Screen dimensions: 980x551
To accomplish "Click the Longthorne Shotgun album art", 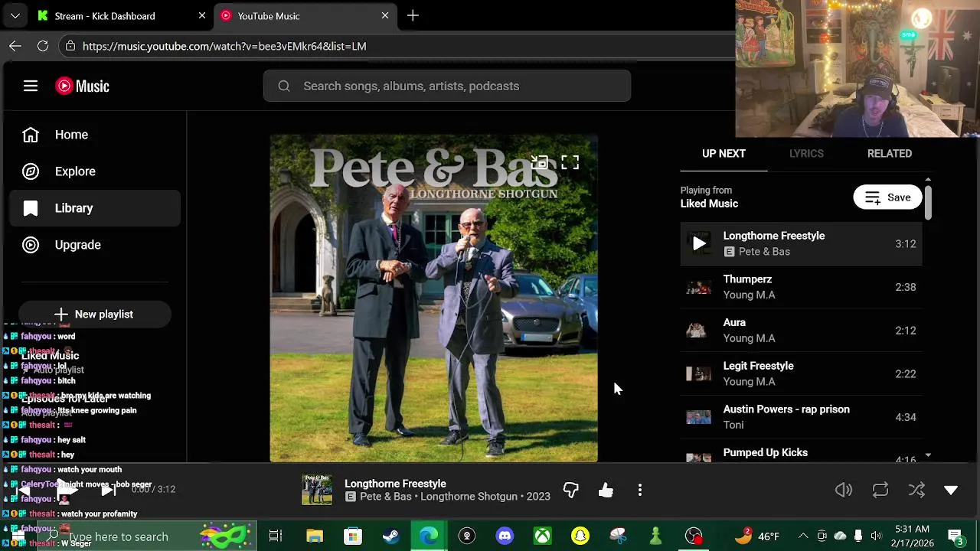I will point(433,298).
